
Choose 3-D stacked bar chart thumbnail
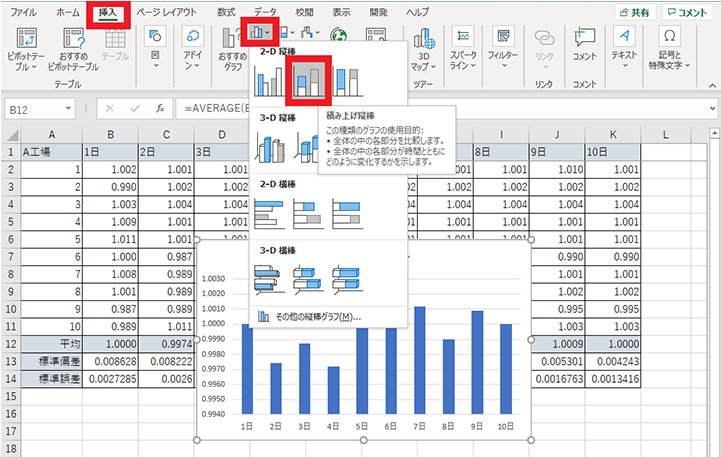(x=308, y=279)
